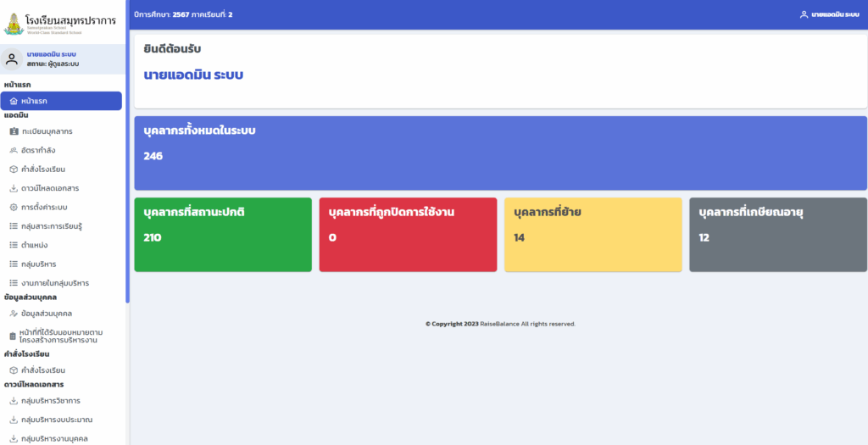Click the green บุคลากรที่สถานะปกติ card

tap(223, 235)
